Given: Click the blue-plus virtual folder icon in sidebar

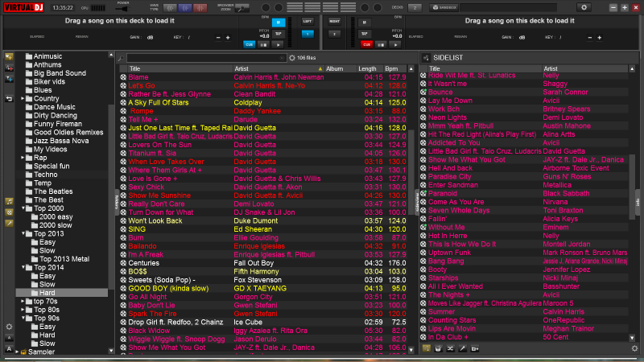Looking at the screenshot, I should [x=9, y=79].
